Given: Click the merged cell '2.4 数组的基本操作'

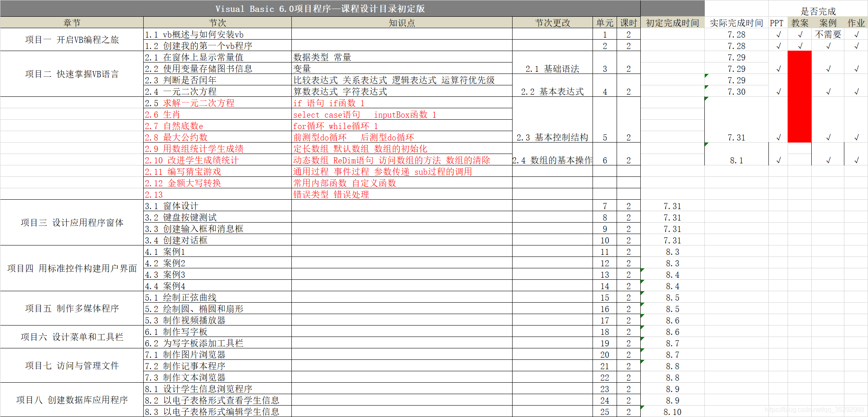Looking at the screenshot, I should [553, 154].
